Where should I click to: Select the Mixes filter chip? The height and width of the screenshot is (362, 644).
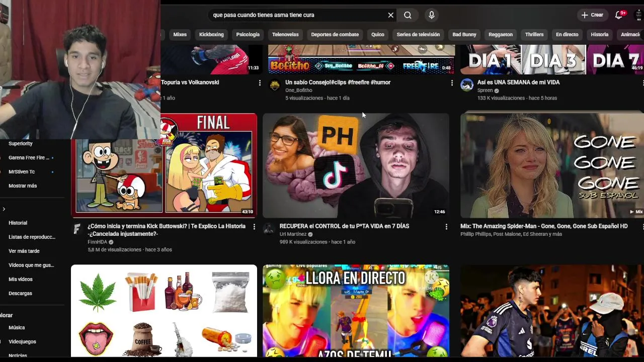click(x=180, y=35)
